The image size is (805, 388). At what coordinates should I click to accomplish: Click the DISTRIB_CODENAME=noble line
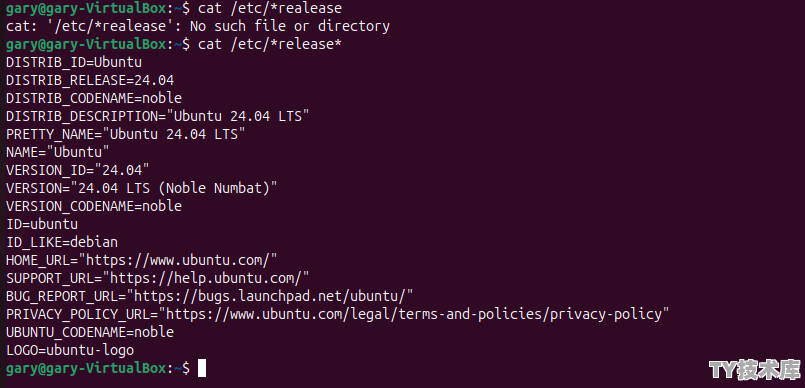click(x=94, y=98)
